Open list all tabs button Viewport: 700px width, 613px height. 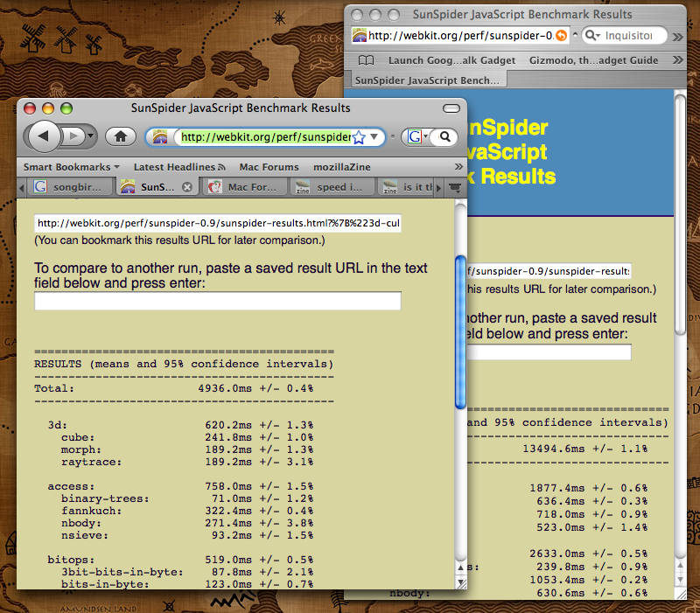coord(455,187)
